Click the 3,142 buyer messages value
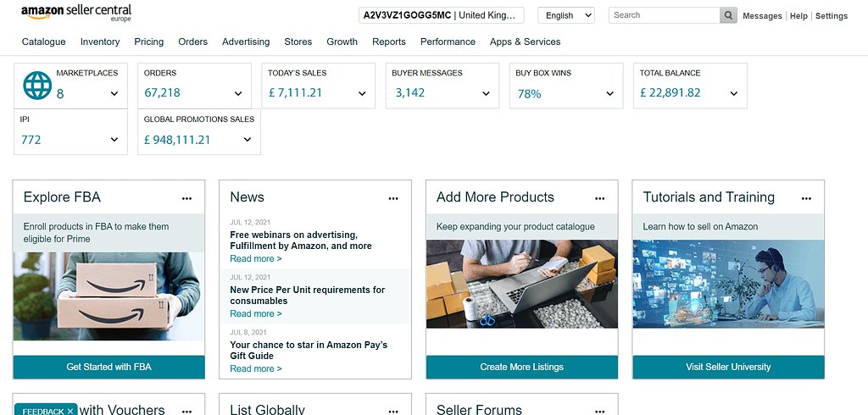 410,92
